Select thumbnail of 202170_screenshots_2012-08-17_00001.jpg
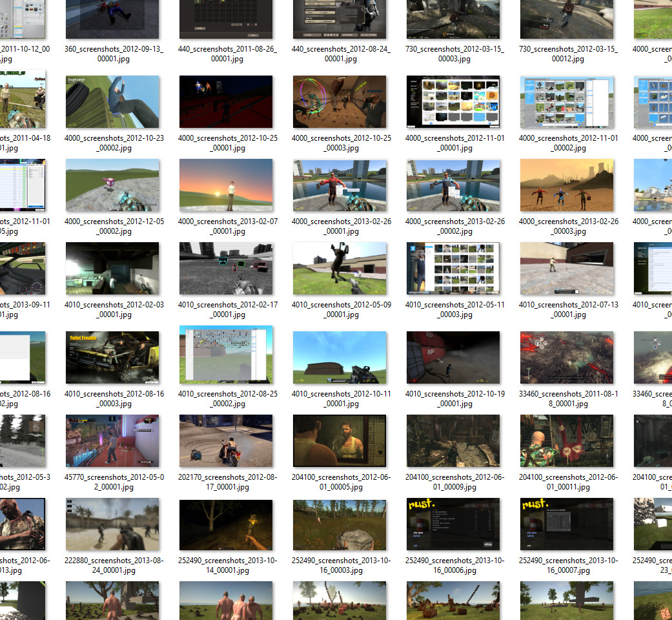Viewport: 672px width, 620px height. point(226,440)
